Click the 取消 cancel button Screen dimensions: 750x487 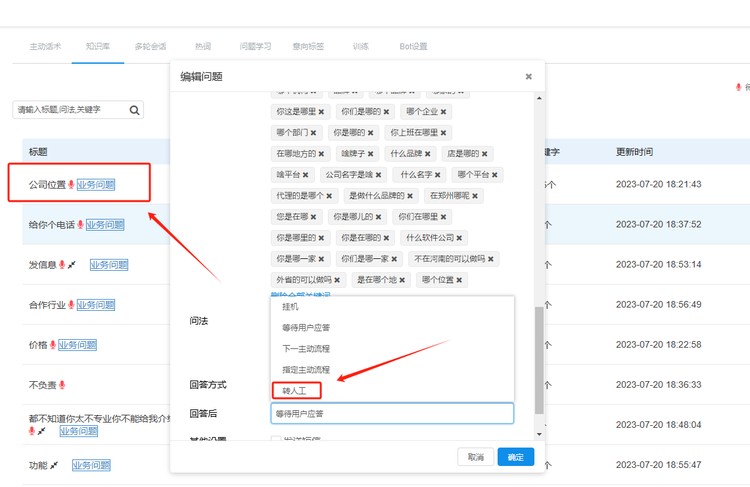(x=475, y=457)
